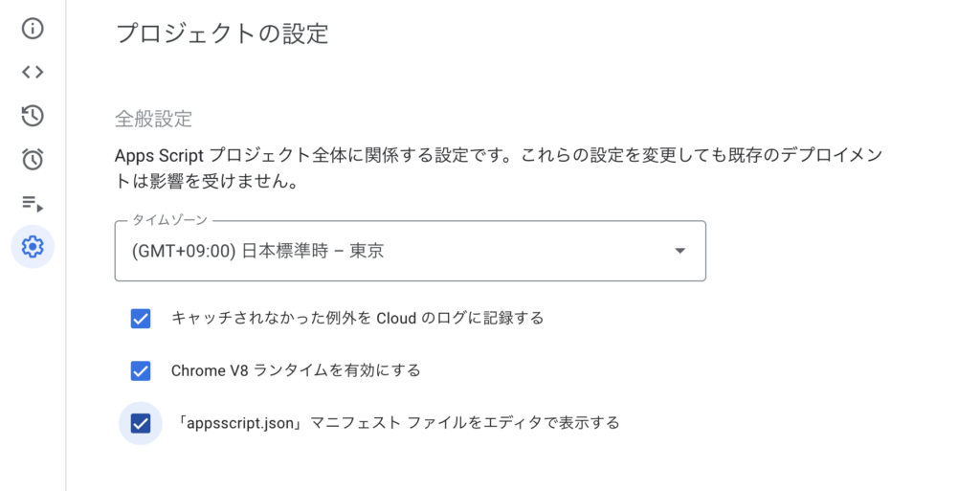Disable the Chrome V8 runtime checkbox
This screenshot has height=491, width=980.
(x=141, y=370)
